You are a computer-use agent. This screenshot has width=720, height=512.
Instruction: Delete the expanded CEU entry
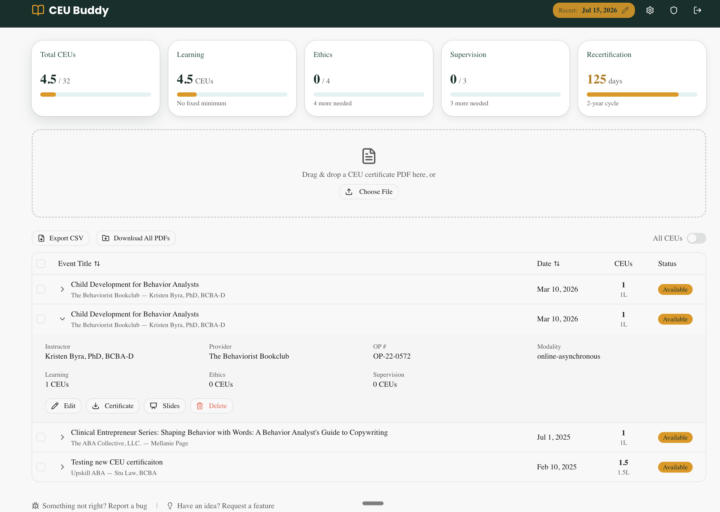coord(211,406)
